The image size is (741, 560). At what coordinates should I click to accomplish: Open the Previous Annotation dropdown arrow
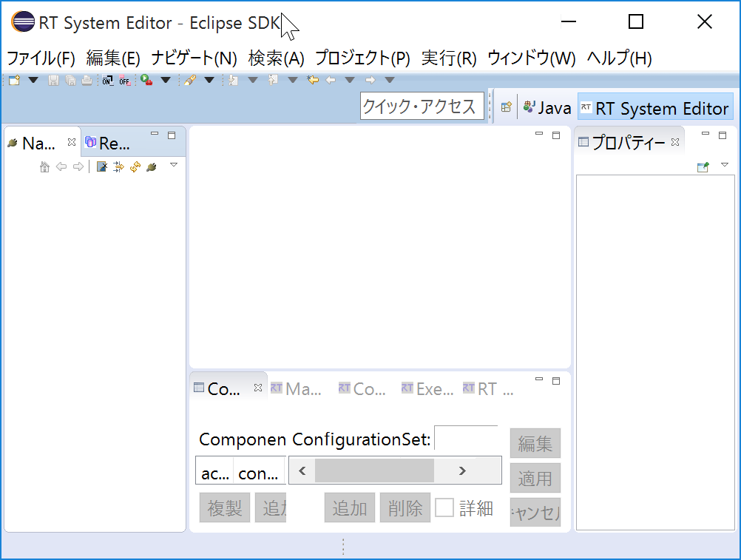(x=293, y=81)
